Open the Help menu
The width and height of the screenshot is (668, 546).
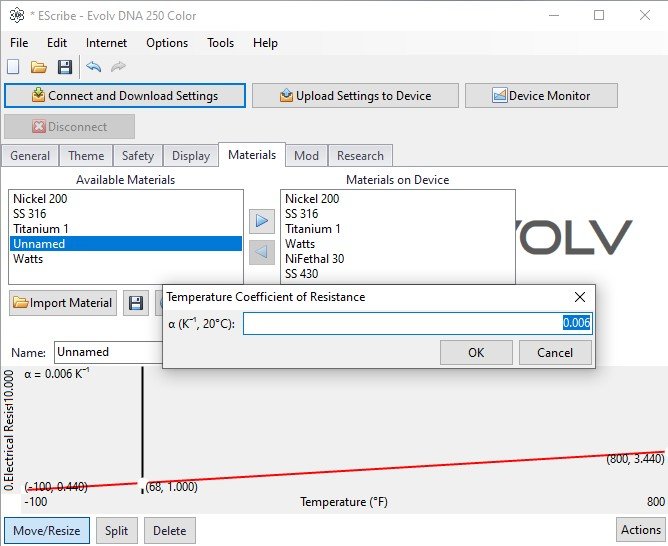click(x=265, y=43)
